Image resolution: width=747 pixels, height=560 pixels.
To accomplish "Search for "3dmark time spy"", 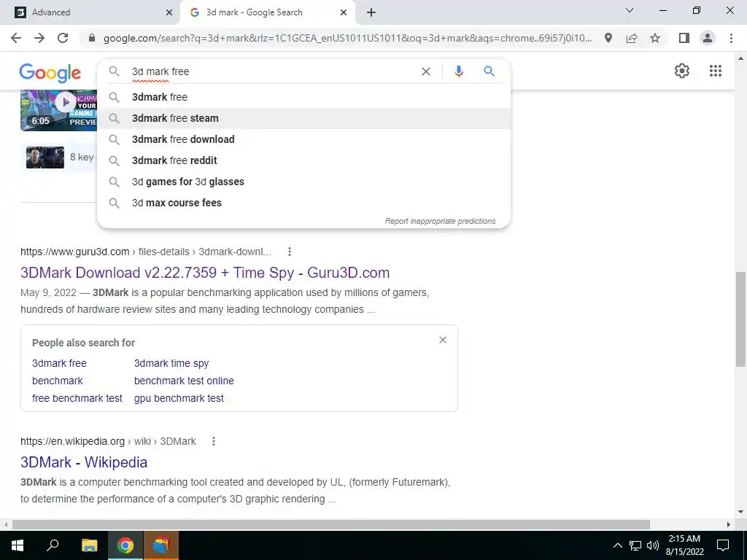I will click(x=171, y=363).
